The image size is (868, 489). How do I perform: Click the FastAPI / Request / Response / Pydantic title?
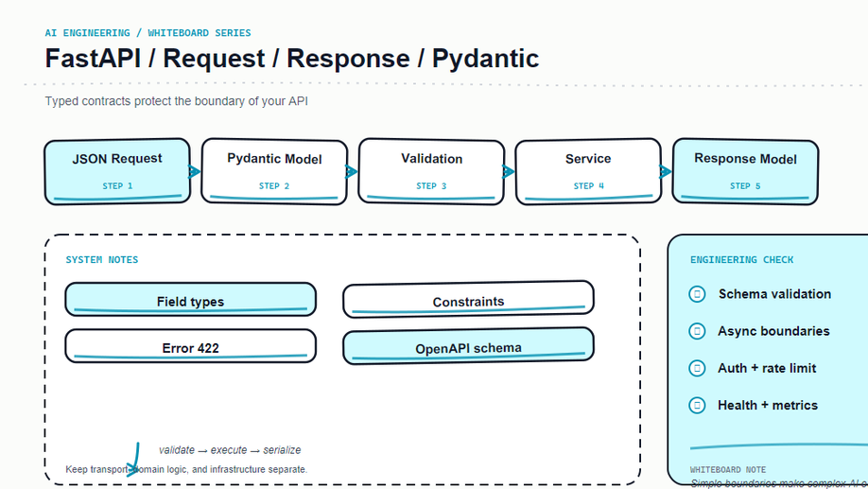(292, 58)
